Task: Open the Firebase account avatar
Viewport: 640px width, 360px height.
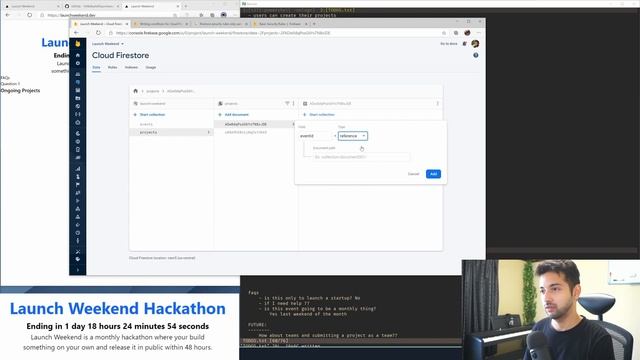Action: (475, 44)
